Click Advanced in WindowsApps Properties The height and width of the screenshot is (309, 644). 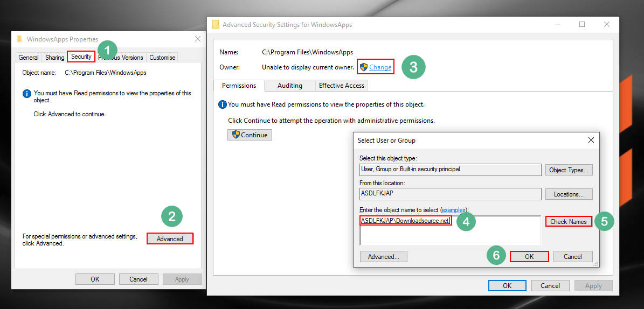(x=170, y=238)
